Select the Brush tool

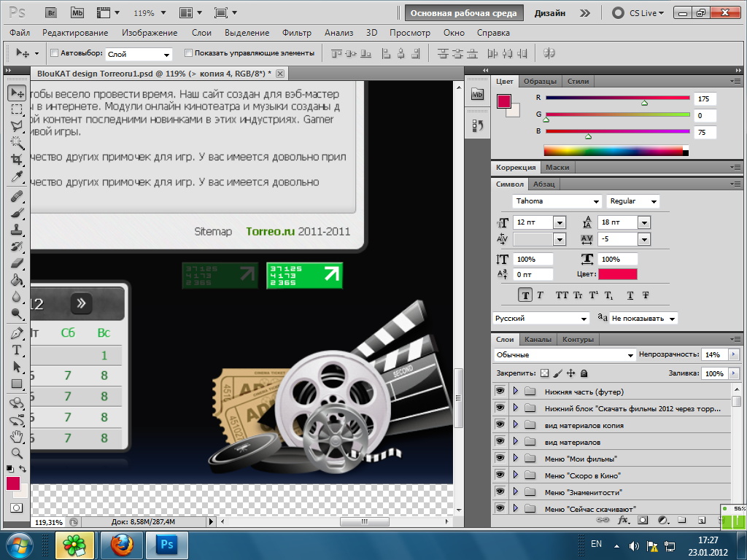[x=17, y=212]
